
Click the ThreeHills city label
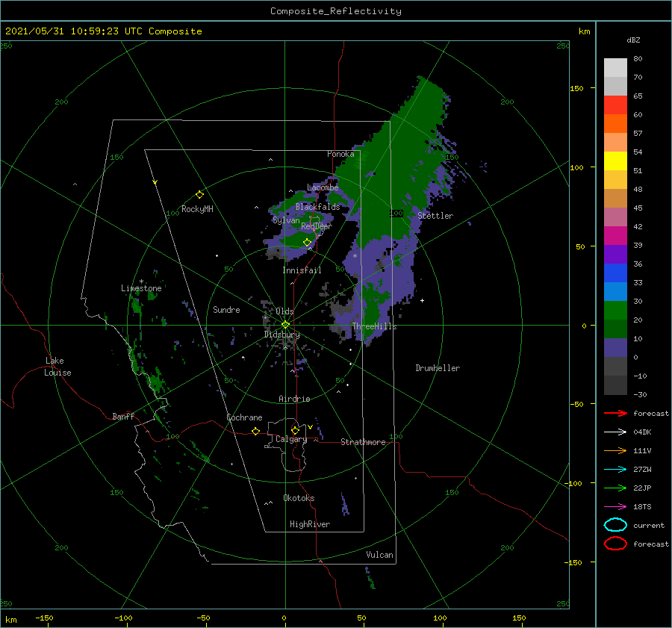pos(375,326)
